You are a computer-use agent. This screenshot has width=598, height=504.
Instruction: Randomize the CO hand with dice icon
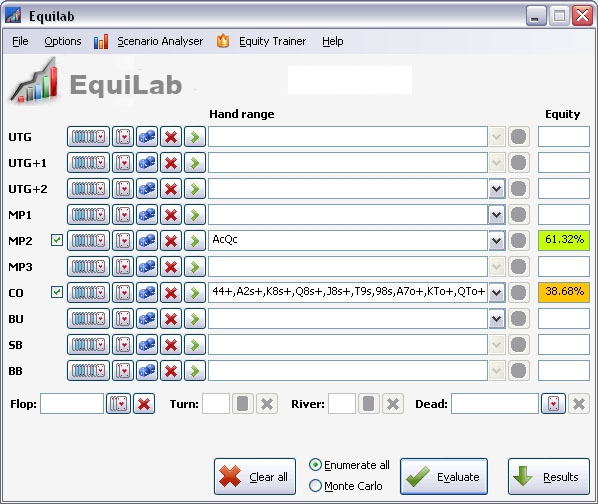click(x=147, y=292)
